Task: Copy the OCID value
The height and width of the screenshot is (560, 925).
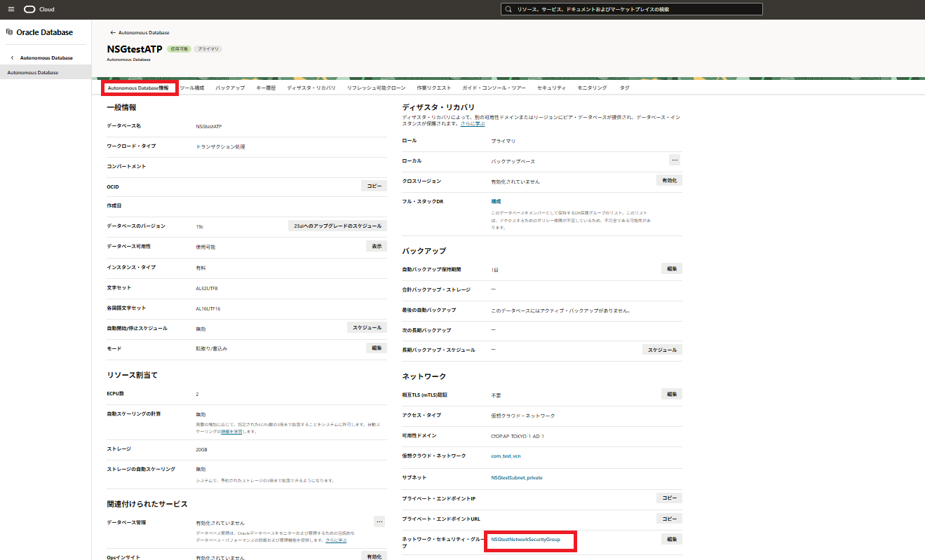Action: point(374,186)
